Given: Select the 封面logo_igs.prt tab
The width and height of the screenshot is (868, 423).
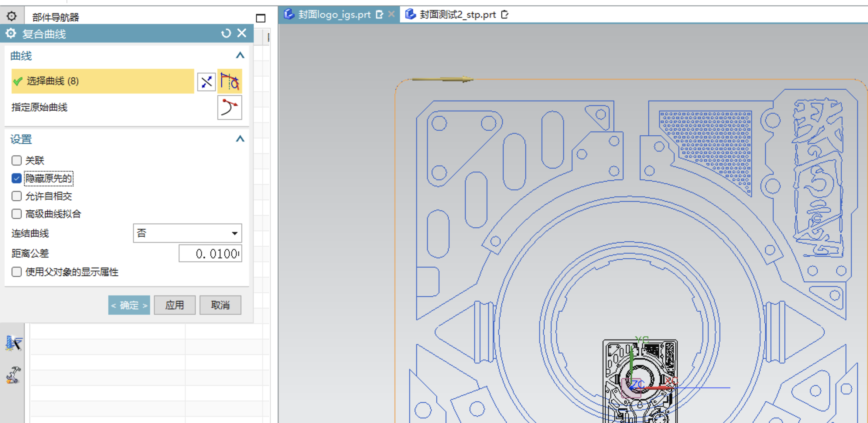Looking at the screenshot, I should (334, 15).
